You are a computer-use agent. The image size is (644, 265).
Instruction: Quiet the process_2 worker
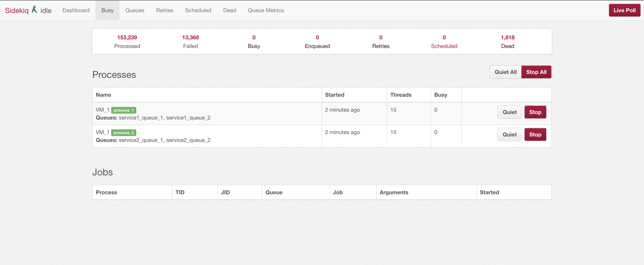(x=510, y=134)
